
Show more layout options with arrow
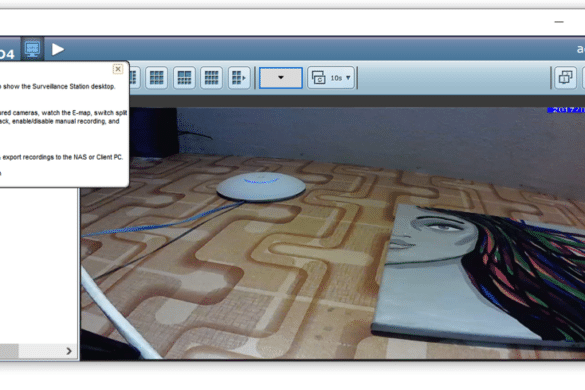click(239, 78)
